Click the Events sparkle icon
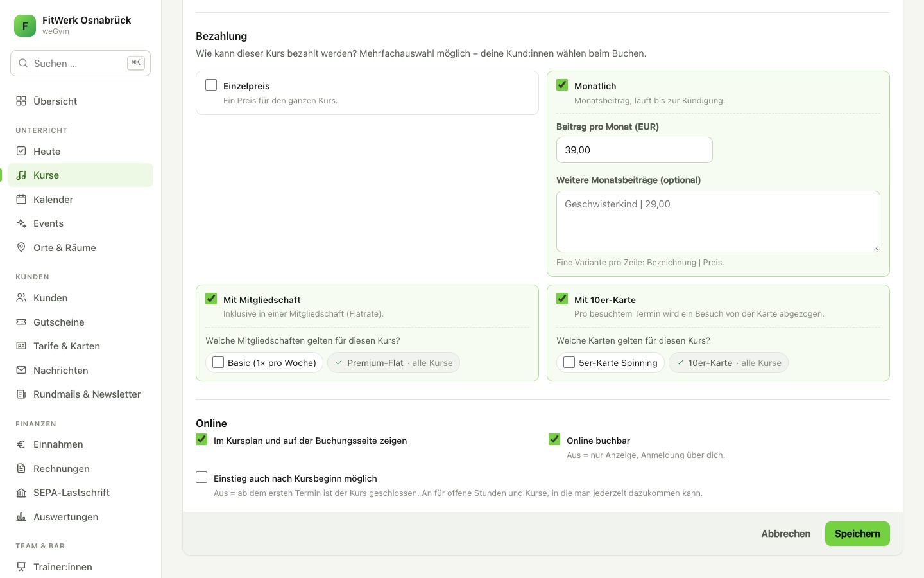Image resolution: width=924 pixels, height=578 pixels. 21,223
